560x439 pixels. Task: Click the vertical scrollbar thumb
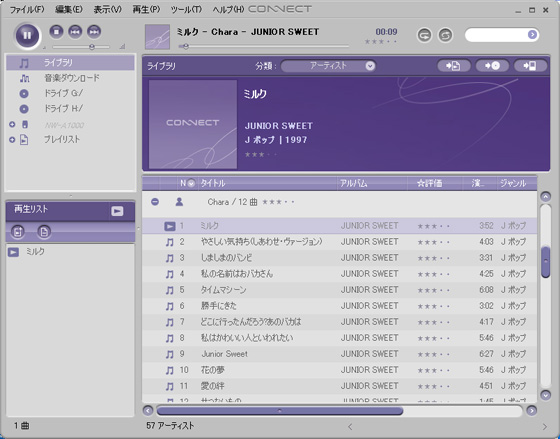(545, 262)
